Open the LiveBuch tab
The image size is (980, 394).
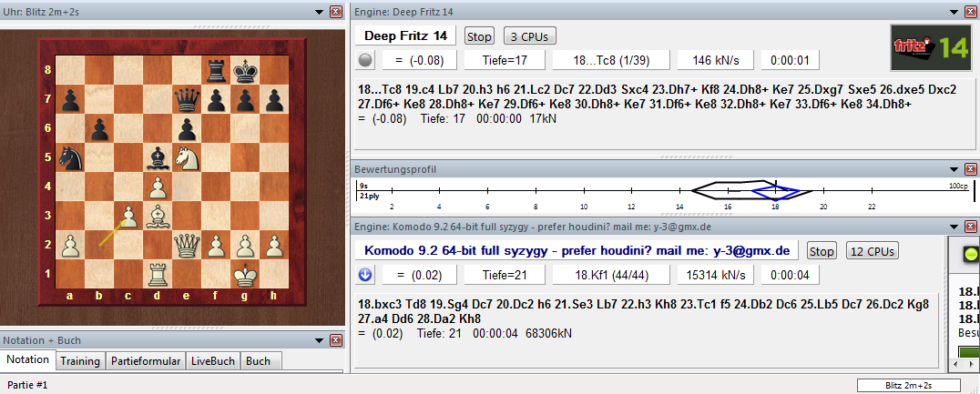213,361
